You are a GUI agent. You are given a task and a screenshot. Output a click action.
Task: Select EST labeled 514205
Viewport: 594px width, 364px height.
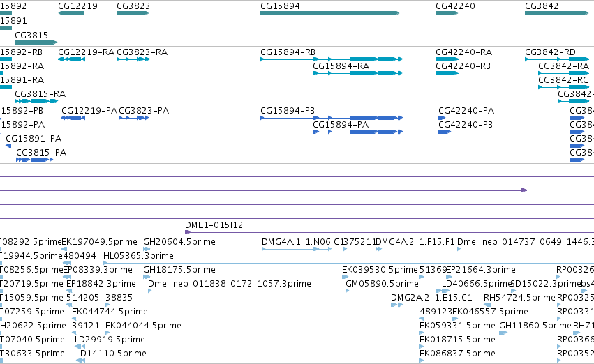tap(82, 297)
